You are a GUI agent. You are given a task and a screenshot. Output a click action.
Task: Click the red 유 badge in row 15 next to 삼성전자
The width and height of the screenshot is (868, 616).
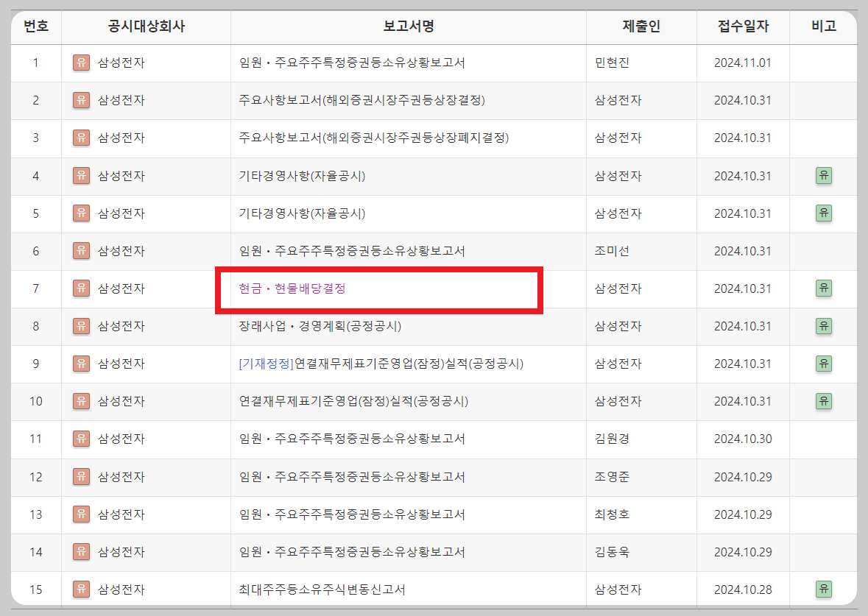tap(81, 589)
